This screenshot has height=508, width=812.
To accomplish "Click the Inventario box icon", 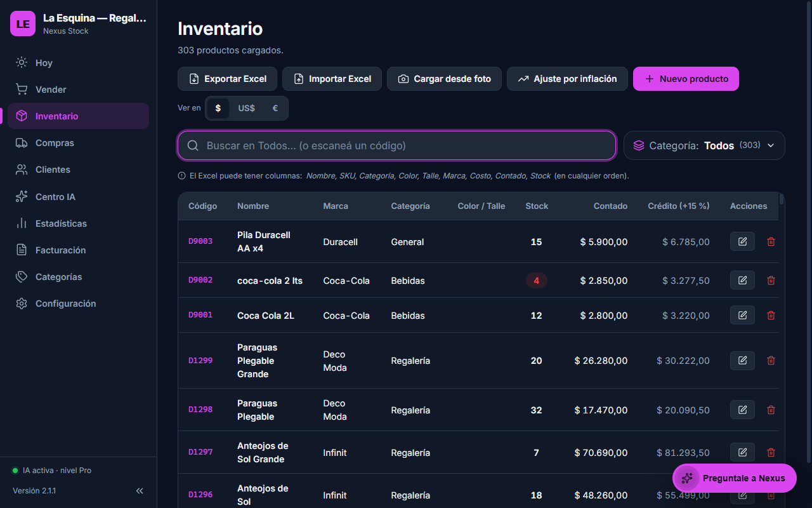I will point(22,116).
